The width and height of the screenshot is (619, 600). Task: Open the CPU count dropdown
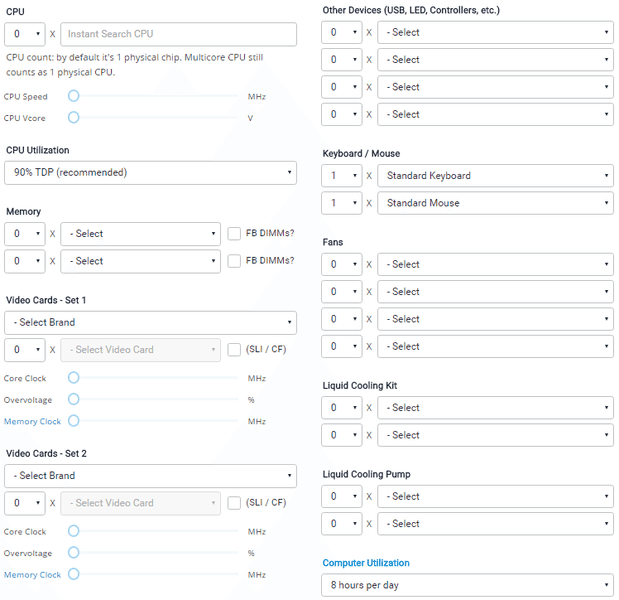tap(25, 35)
